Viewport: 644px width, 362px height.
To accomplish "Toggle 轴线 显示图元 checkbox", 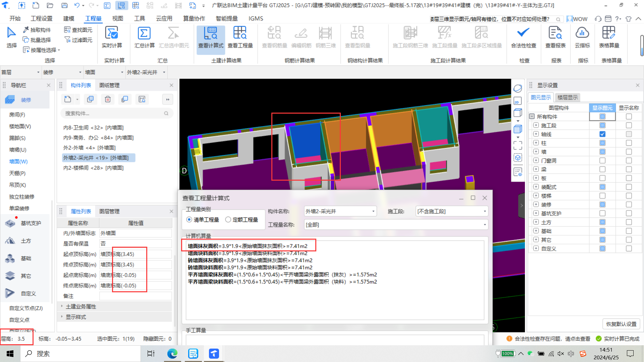I will [602, 134].
